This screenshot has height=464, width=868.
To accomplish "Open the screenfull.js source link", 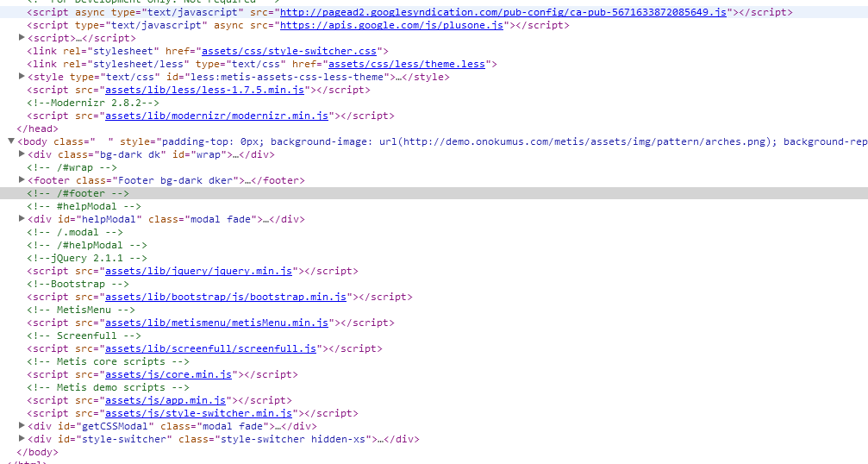I will click(210, 348).
